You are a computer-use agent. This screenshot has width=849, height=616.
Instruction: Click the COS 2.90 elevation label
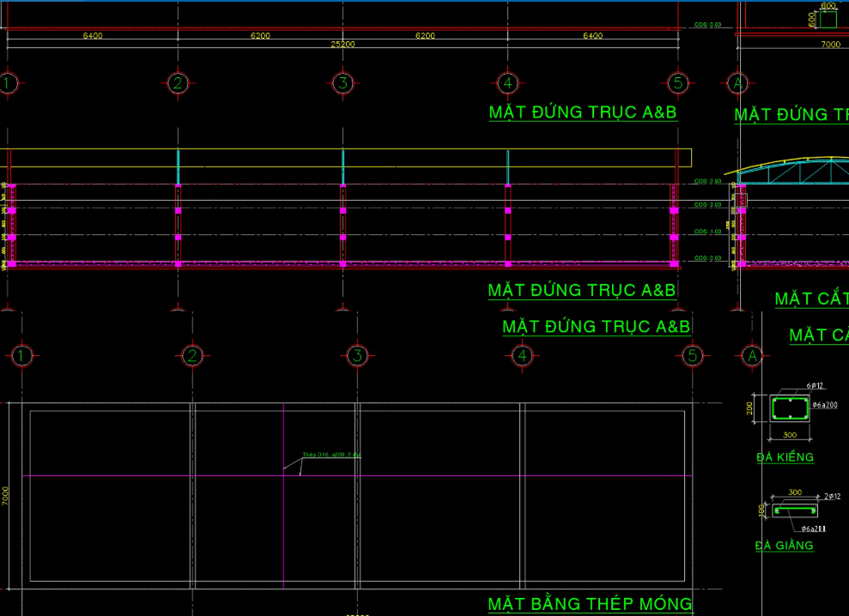(x=708, y=181)
